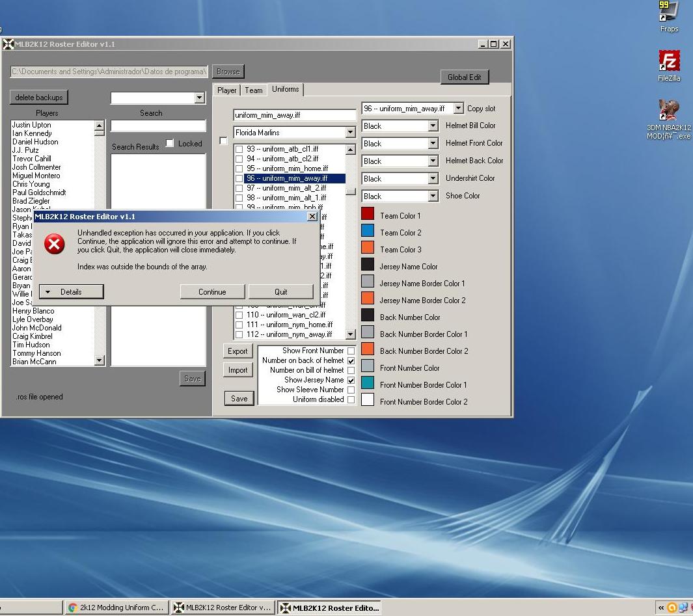
Task: Enable Number on bill of helmet
Action: point(351,370)
